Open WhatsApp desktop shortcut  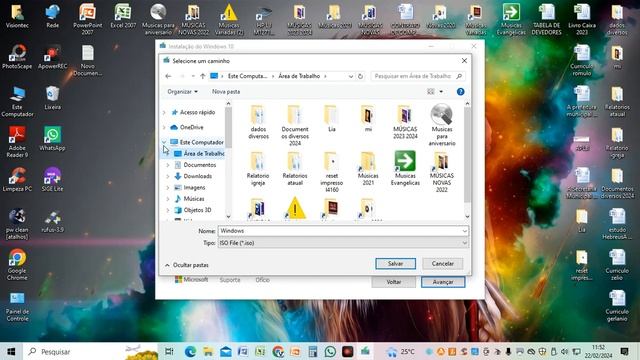point(52,139)
